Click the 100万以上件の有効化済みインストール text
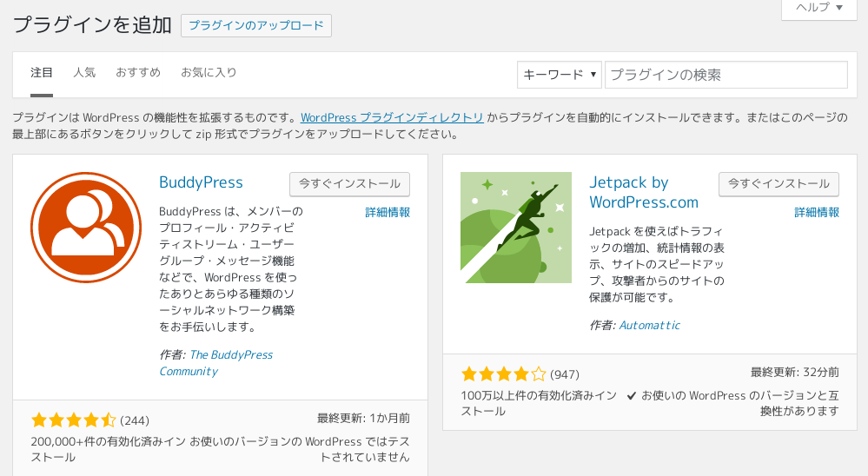Viewport: 868px width, 476px height. [539, 404]
